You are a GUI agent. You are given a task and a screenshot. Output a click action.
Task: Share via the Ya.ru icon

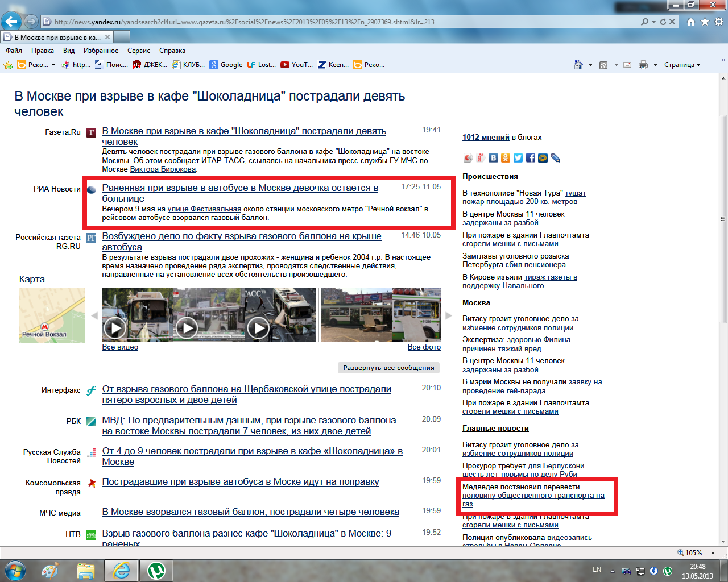(481, 158)
